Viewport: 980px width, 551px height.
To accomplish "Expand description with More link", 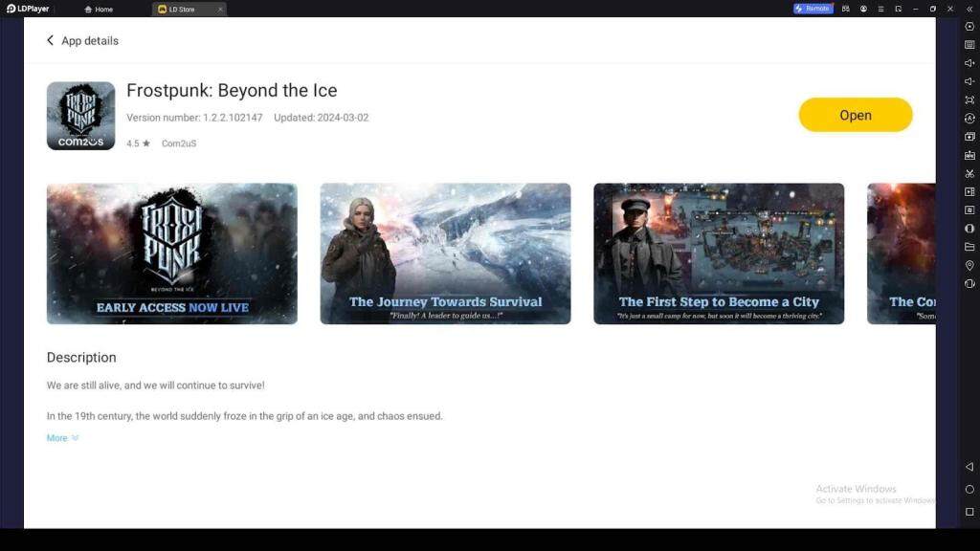I will coord(62,438).
